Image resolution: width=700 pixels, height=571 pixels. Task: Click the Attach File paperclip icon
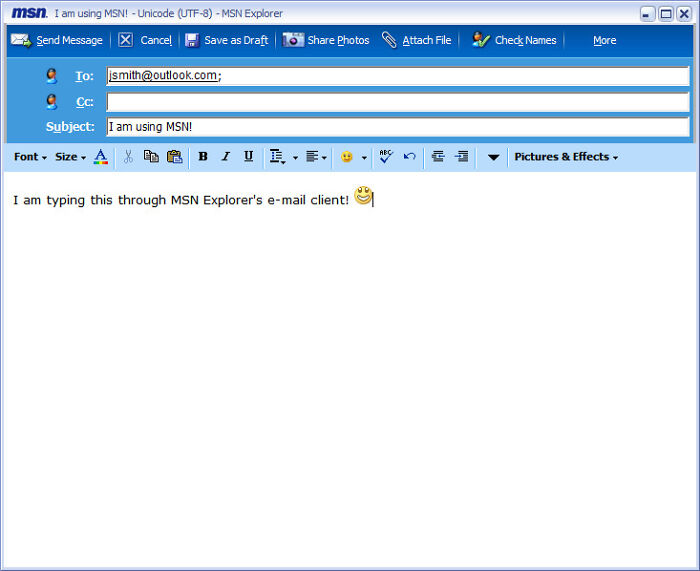389,40
